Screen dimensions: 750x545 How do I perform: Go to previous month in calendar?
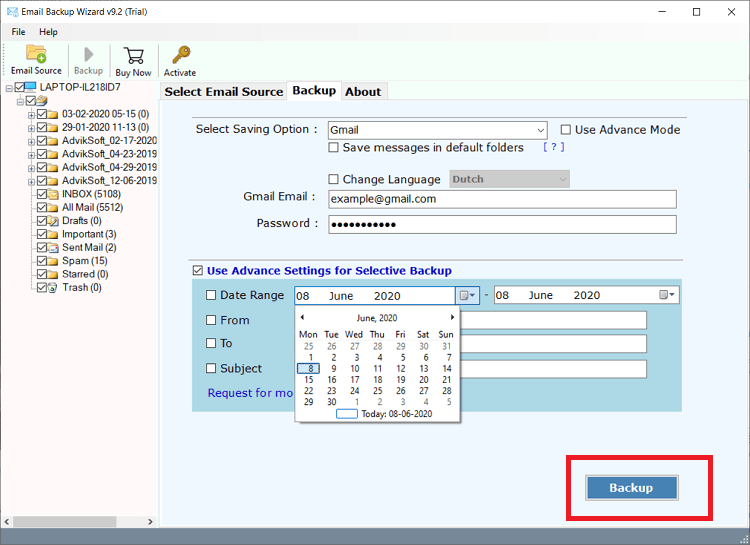[x=302, y=317]
